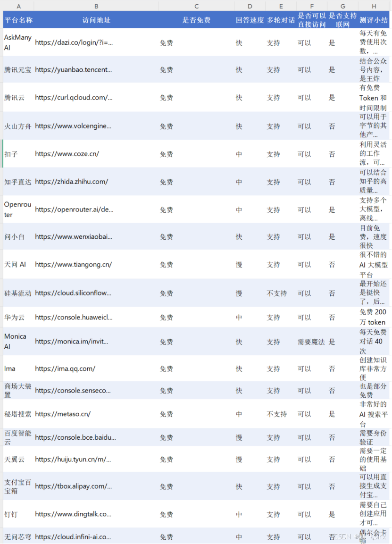
Task: Open the ima.qq.com link
Action: coord(65,368)
